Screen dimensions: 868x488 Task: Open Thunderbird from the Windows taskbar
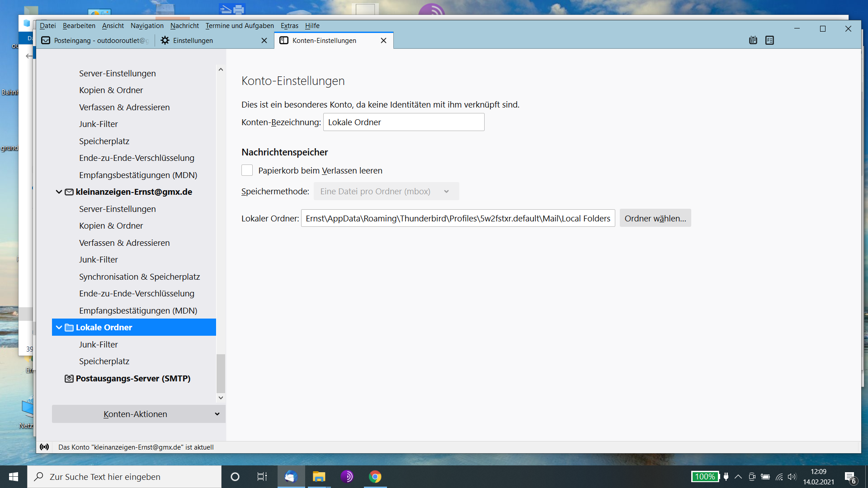tap(291, 477)
